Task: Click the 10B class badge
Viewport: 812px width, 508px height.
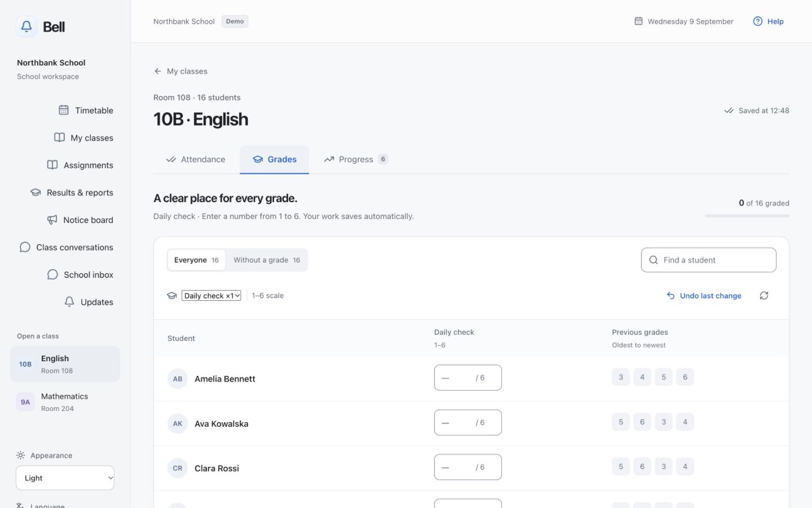Action: pos(25,364)
